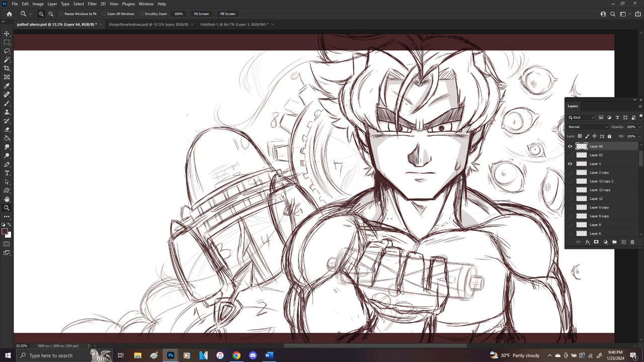Open the Kind filter dropdown
The height and width of the screenshot is (362, 644).
[x=582, y=118]
